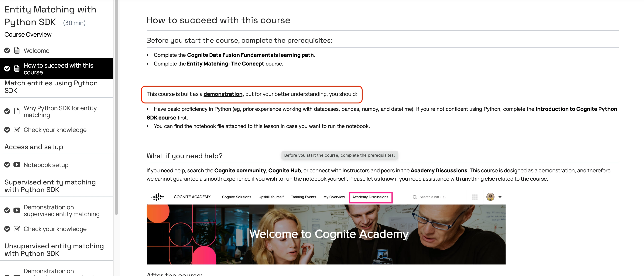Expand the profile dropdown arrow
The height and width of the screenshot is (276, 644).
[x=500, y=197]
